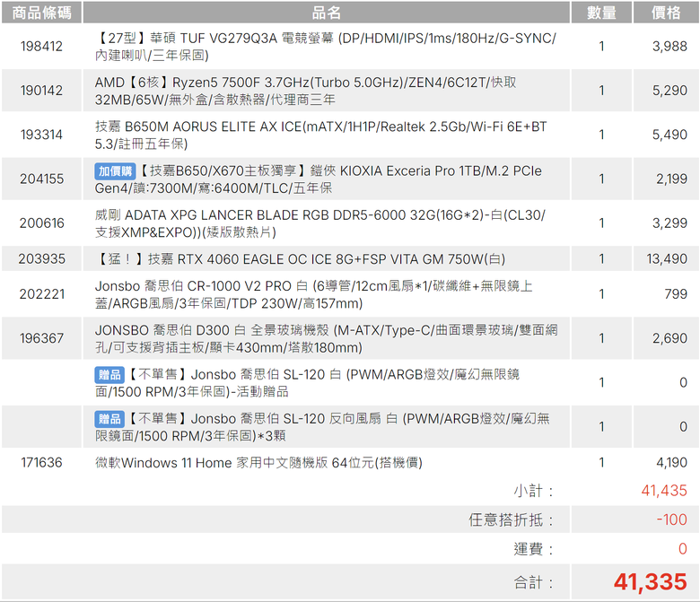Select product code 200616
The width and height of the screenshot is (700, 602).
[41, 222]
